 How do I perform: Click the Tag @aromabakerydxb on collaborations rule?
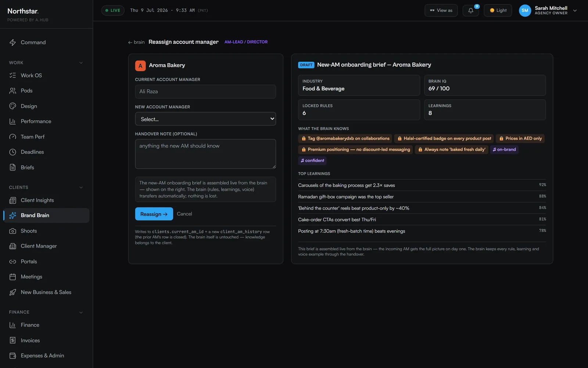tap(345, 138)
